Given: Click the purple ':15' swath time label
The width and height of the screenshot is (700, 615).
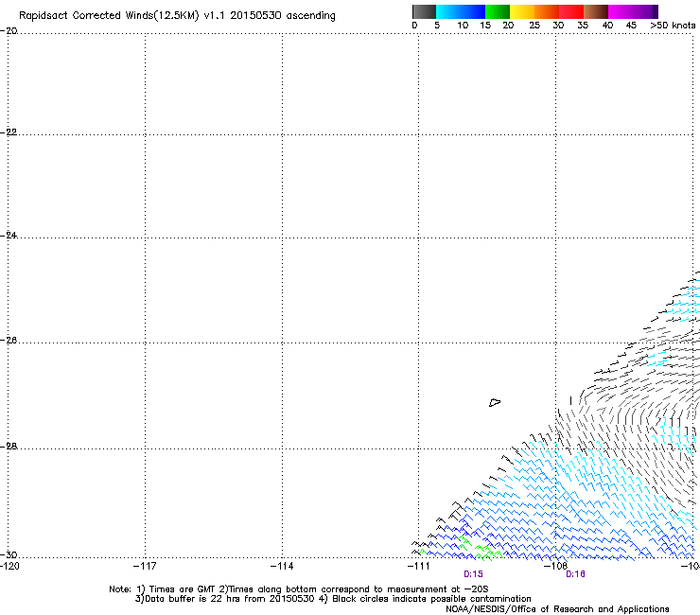Looking at the screenshot, I should [x=473, y=574].
